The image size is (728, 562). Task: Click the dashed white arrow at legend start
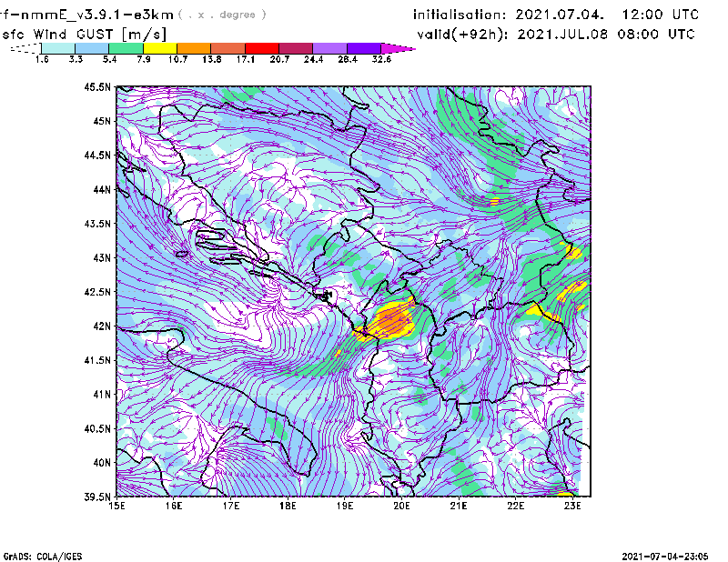click(x=25, y=48)
